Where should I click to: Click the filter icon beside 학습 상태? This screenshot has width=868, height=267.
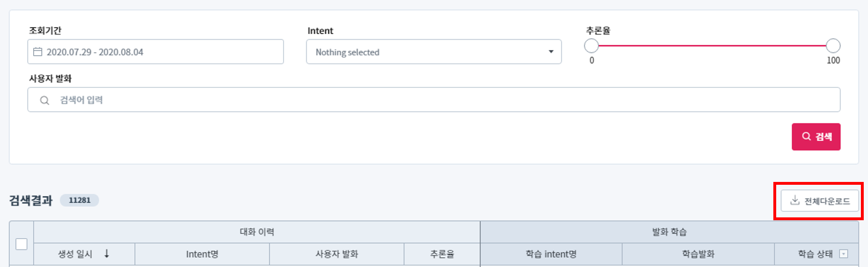point(843,254)
